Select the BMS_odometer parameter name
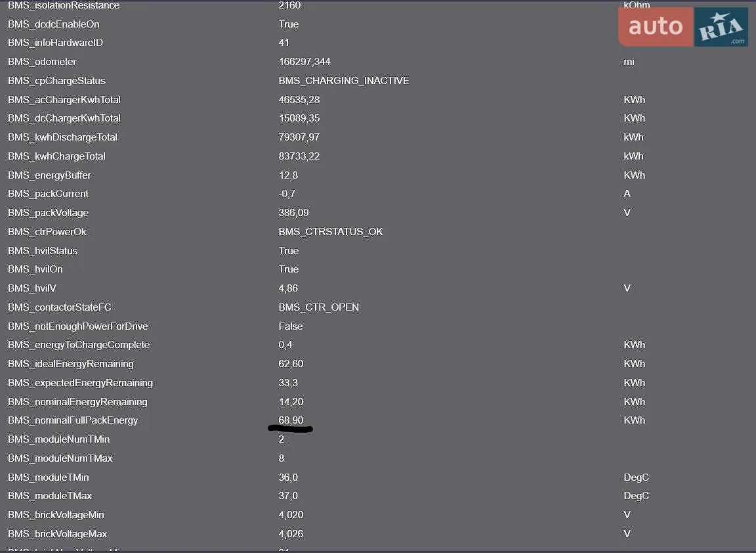The height and width of the screenshot is (553, 756). tap(42, 62)
